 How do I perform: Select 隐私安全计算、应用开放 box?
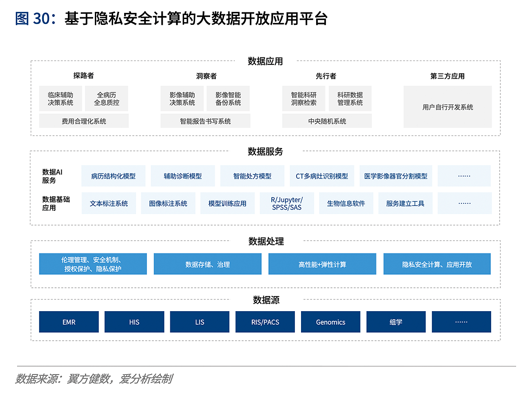(437, 264)
